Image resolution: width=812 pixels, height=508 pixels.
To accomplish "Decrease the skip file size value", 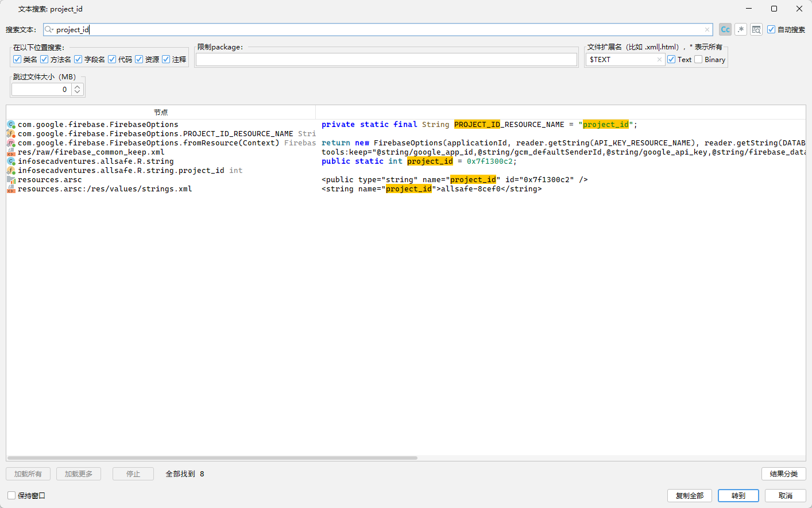I will 78,92.
